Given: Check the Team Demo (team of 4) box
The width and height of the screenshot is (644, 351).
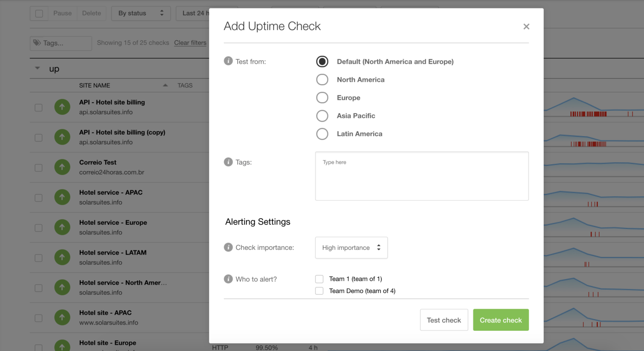Looking at the screenshot, I should click(x=319, y=291).
